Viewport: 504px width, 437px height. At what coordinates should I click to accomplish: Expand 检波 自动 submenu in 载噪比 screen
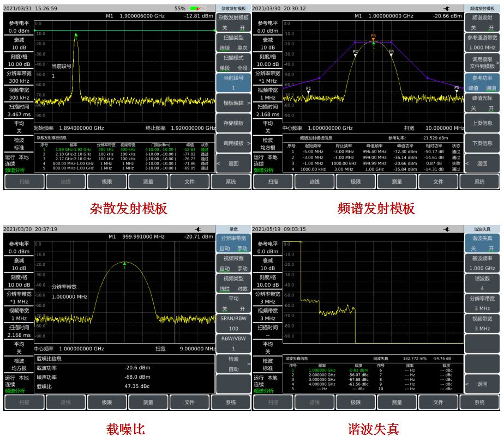(x=233, y=364)
